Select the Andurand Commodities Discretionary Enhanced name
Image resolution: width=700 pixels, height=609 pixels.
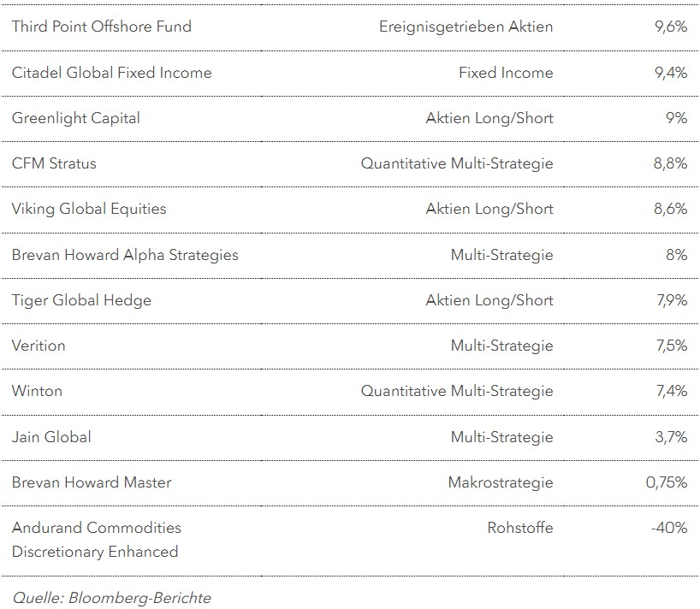coord(96,540)
